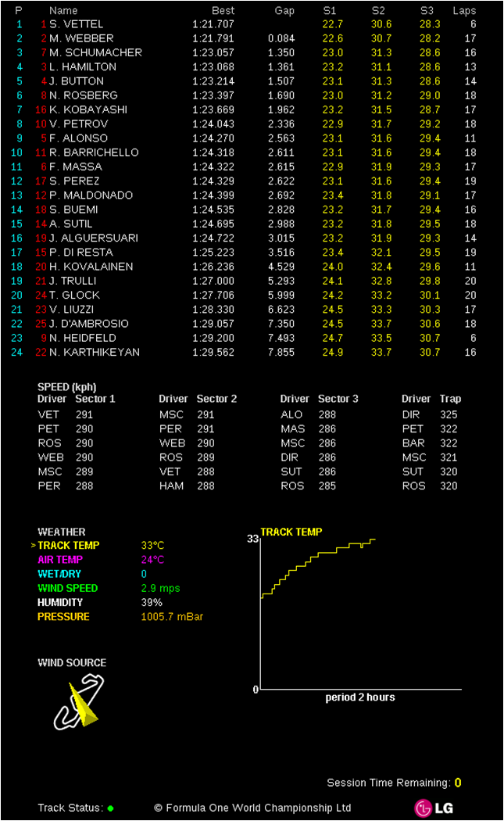Image resolution: width=504 pixels, height=821 pixels.
Task: Select driver F. MASSA name
Action: (76, 167)
